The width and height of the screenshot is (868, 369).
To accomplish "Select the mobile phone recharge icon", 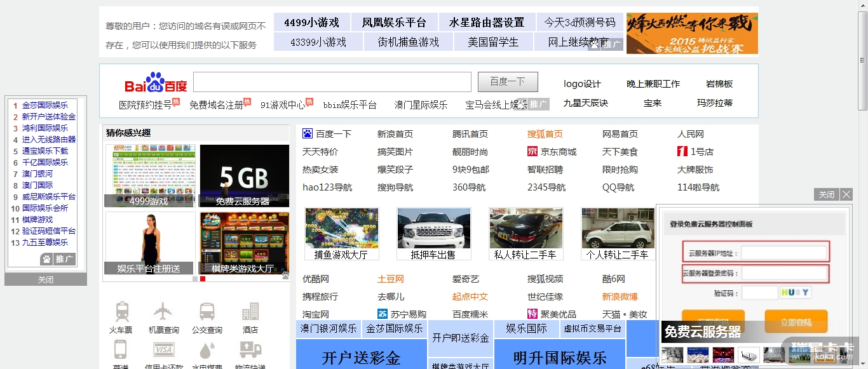I will (120, 350).
